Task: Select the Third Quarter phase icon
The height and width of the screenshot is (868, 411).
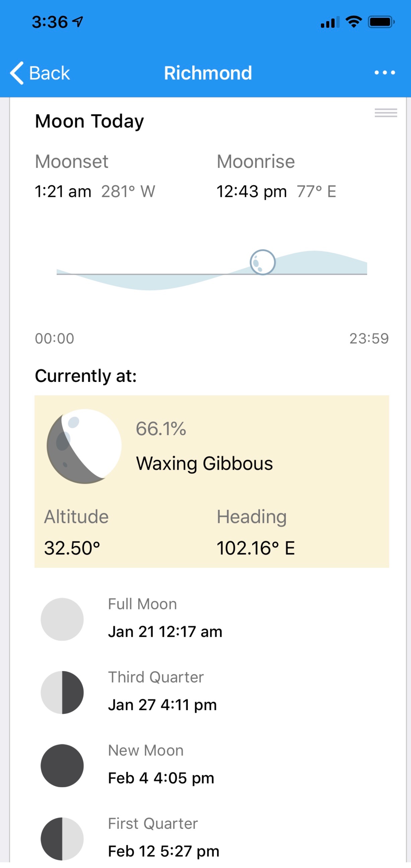Action: tap(62, 692)
